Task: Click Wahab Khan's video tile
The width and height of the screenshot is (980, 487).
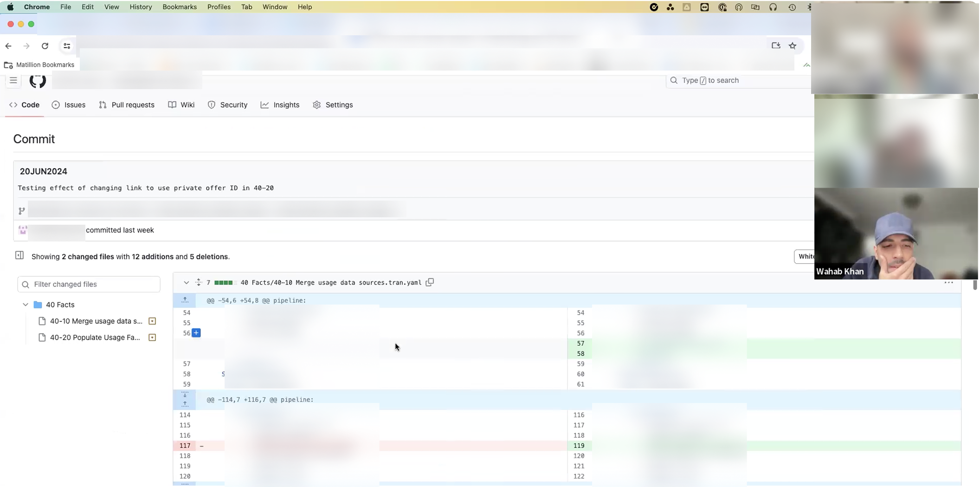Action: click(896, 234)
